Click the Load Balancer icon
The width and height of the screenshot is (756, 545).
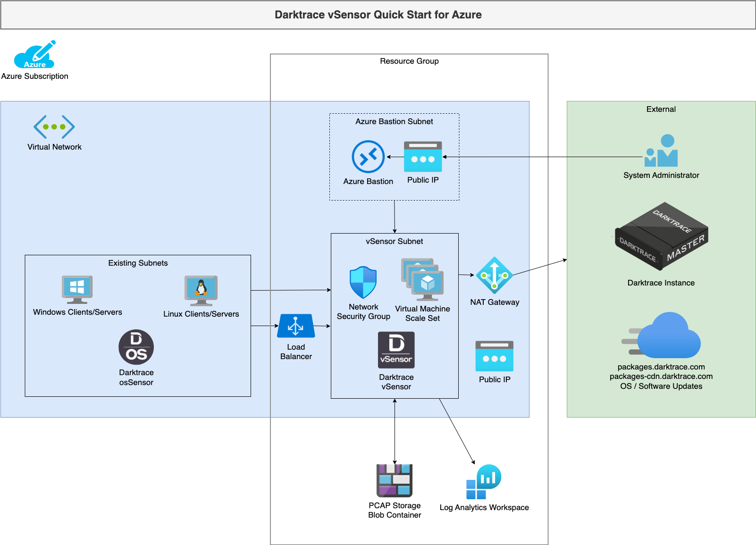coord(296,326)
